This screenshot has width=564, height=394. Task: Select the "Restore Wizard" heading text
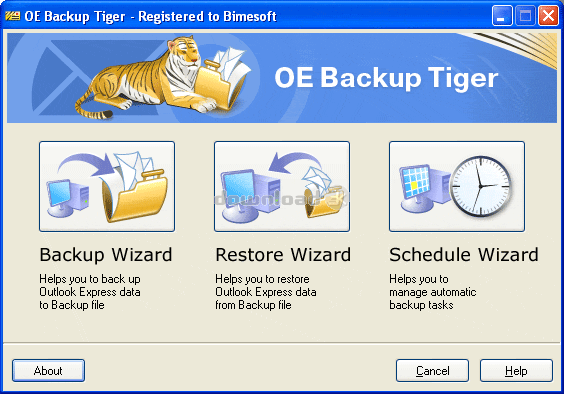(x=283, y=255)
